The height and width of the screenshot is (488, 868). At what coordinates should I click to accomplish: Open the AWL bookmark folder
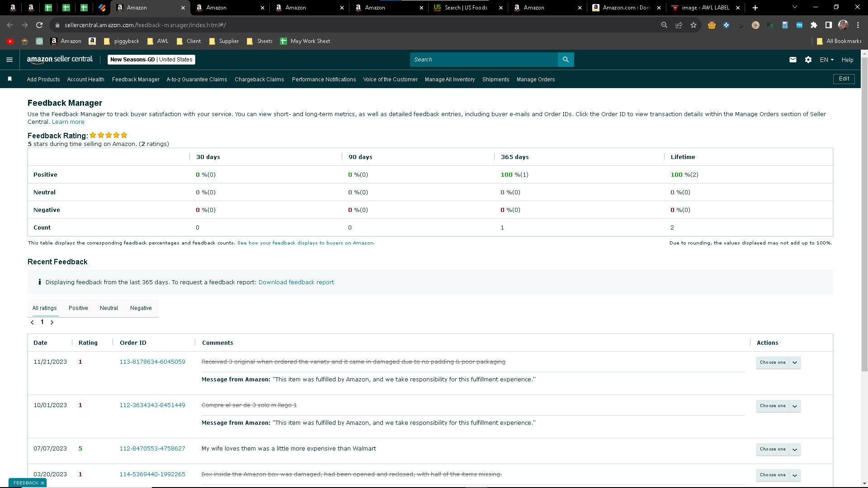coord(158,41)
